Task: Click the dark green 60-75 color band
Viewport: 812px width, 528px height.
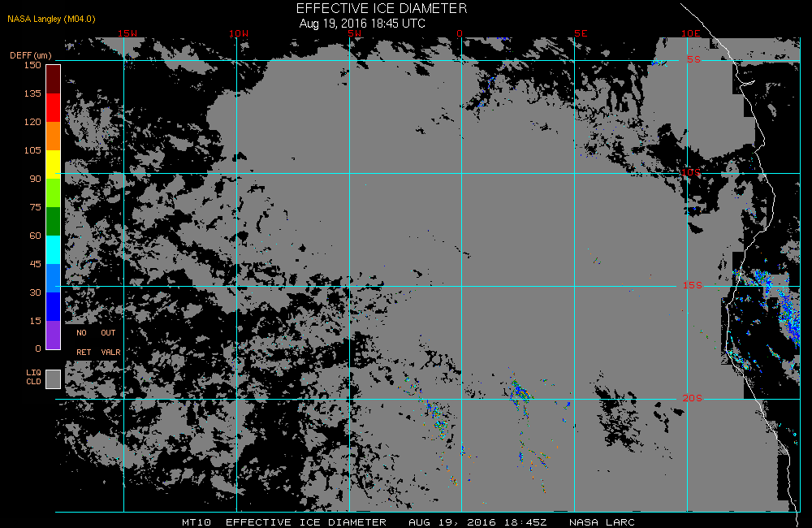Action: [54, 221]
